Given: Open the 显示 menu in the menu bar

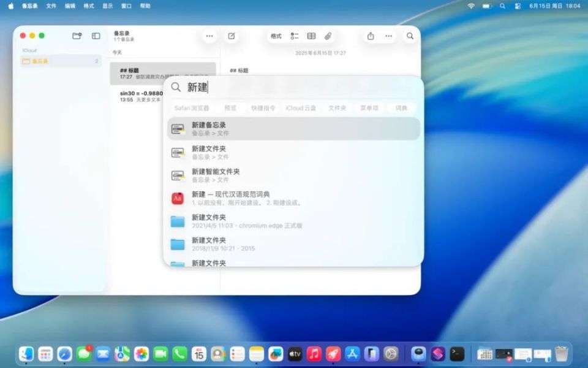Looking at the screenshot, I should 108,6.
